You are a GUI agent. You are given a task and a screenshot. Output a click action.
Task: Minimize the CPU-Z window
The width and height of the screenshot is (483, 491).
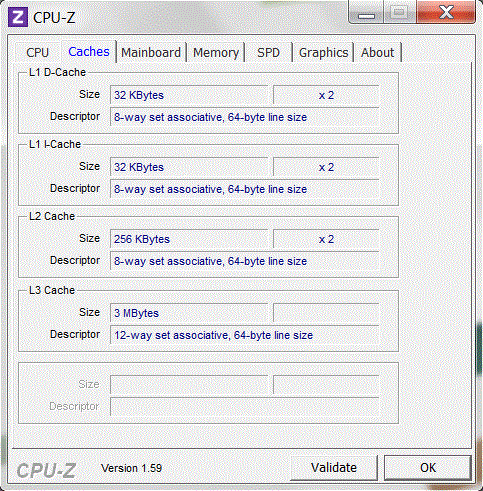click(366, 12)
